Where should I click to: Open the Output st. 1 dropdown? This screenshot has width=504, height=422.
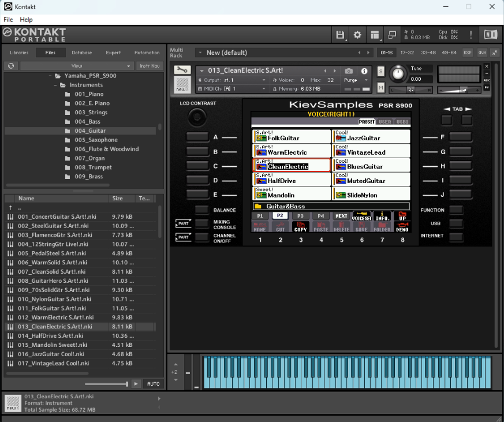tap(232, 80)
